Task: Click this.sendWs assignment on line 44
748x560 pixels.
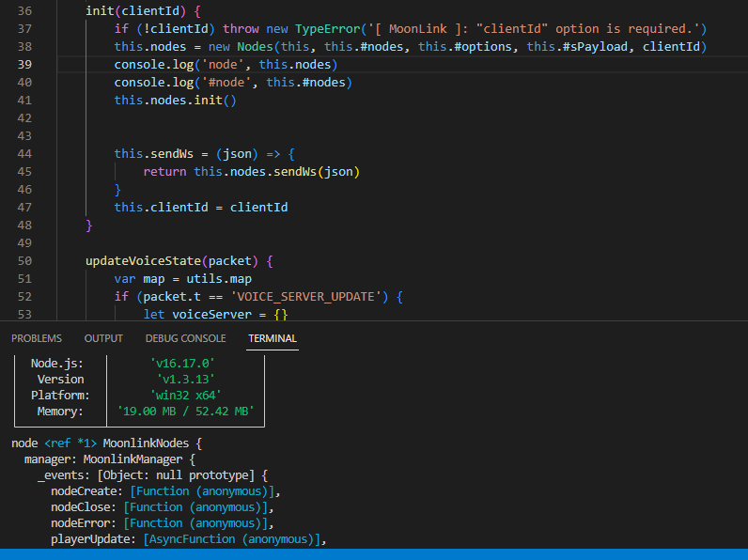Action: click(153, 153)
